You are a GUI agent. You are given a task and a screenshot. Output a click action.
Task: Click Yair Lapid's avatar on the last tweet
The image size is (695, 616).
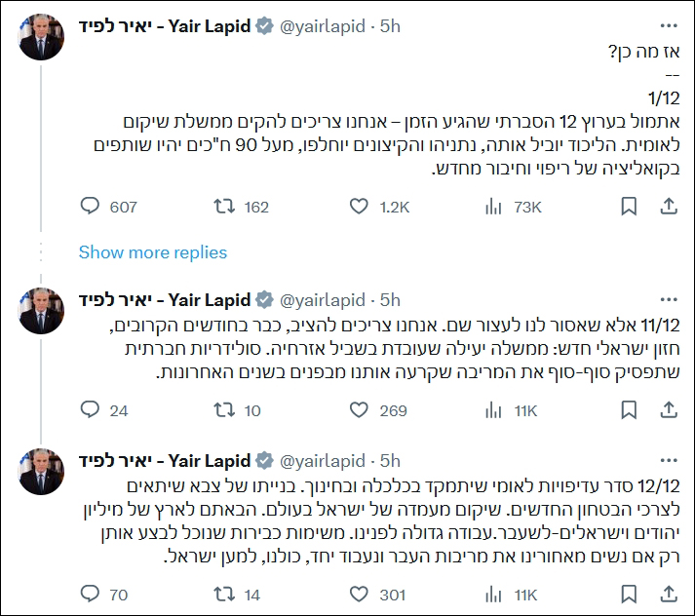point(42,472)
